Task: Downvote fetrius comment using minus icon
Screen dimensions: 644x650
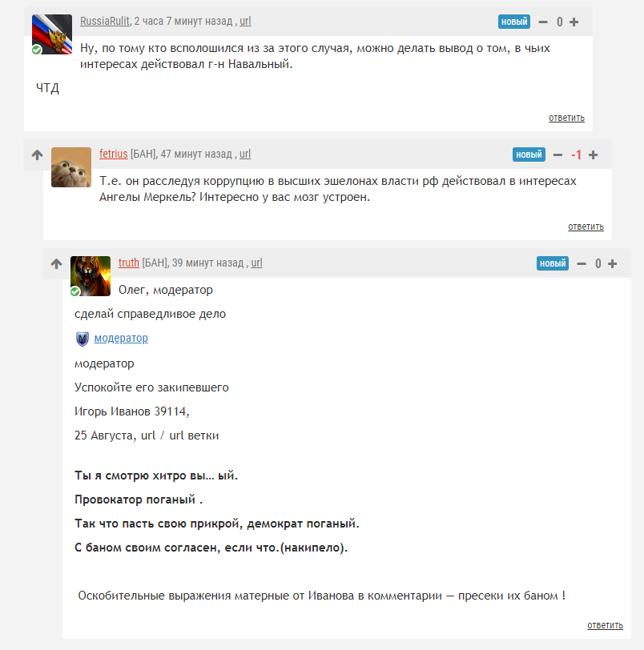Action: pos(557,155)
